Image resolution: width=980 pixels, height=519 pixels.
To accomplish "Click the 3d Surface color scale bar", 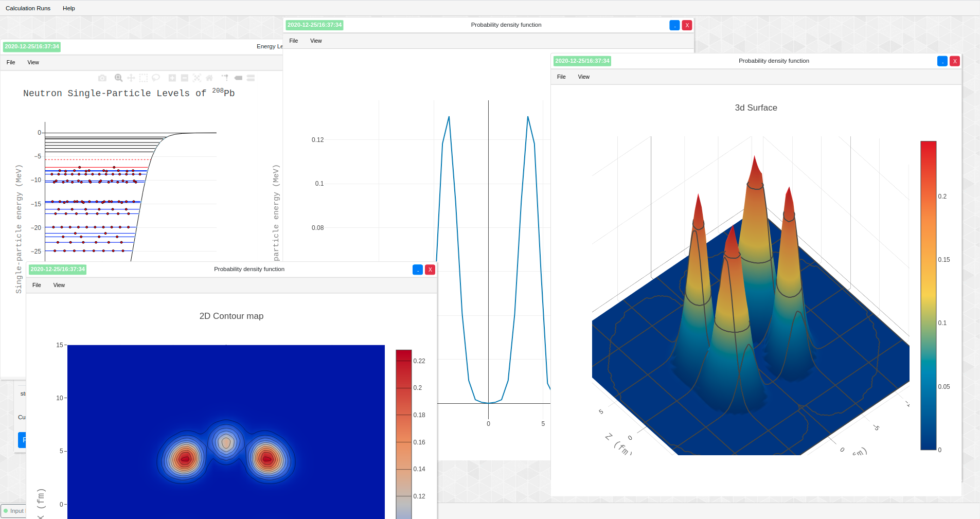I will point(928,295).
